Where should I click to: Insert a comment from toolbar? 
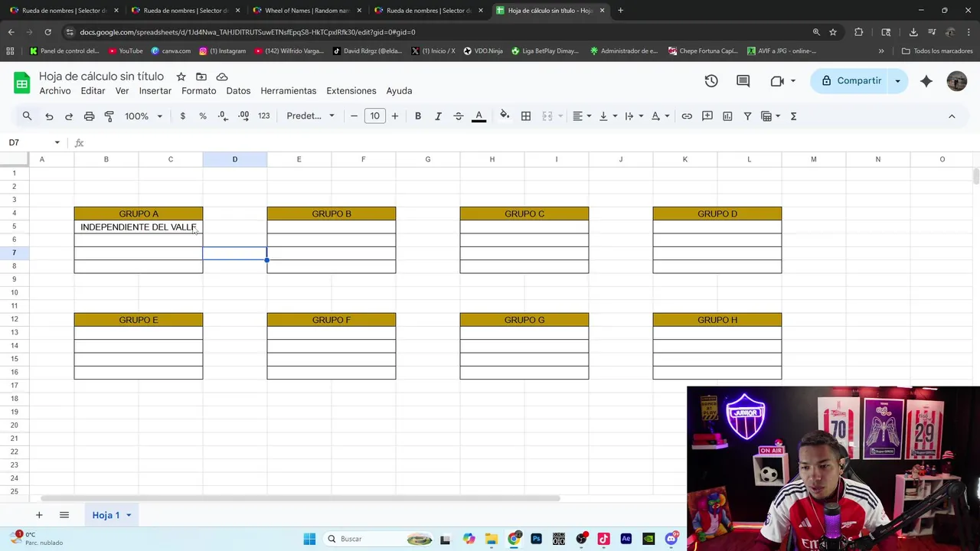707,116
